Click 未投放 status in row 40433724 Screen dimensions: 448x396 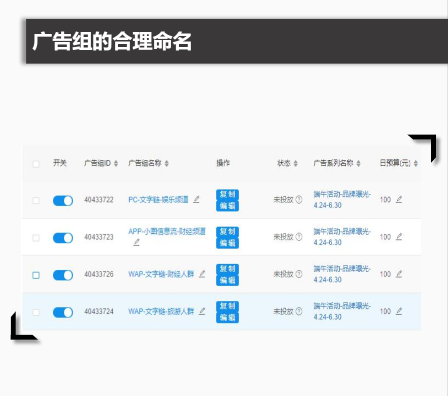point(283,311)
